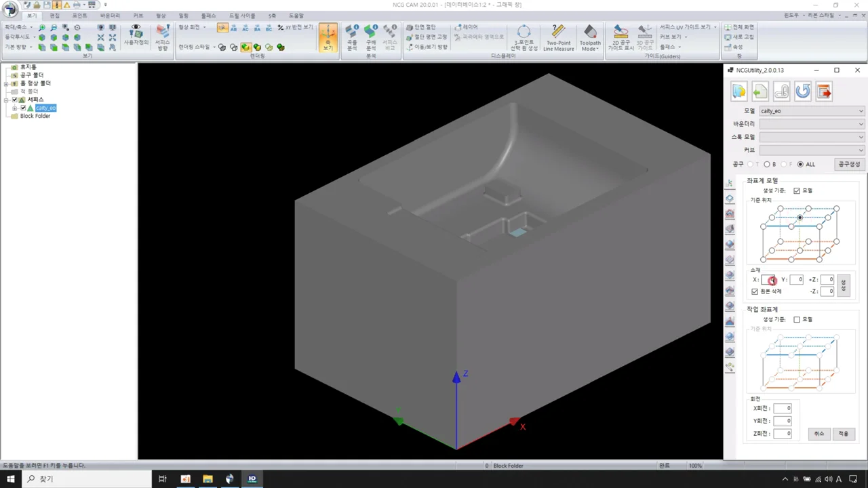Click the refresh arrow icon in NCGUtility
The width and height of the screenshot is (868, 488).
[x=803, y=91]
